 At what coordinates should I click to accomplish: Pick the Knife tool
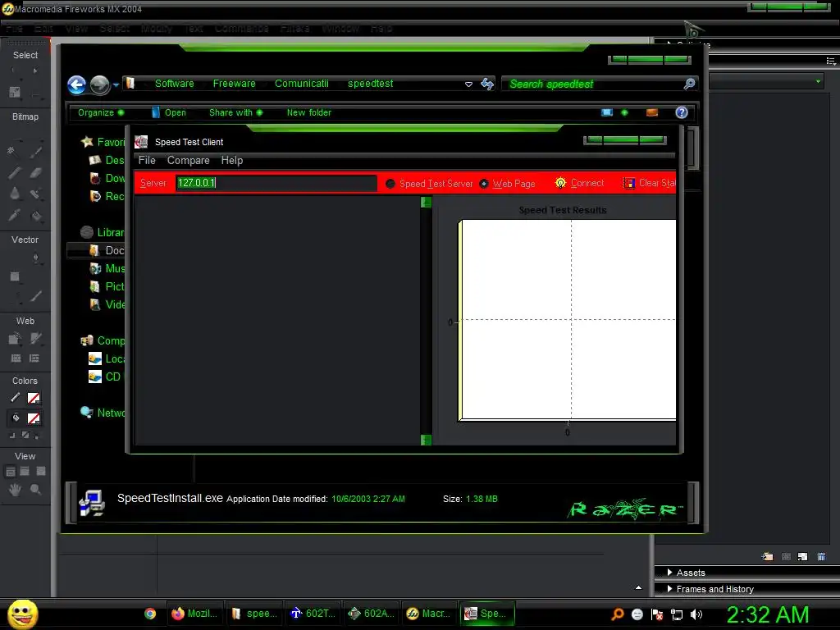point(35,295)
